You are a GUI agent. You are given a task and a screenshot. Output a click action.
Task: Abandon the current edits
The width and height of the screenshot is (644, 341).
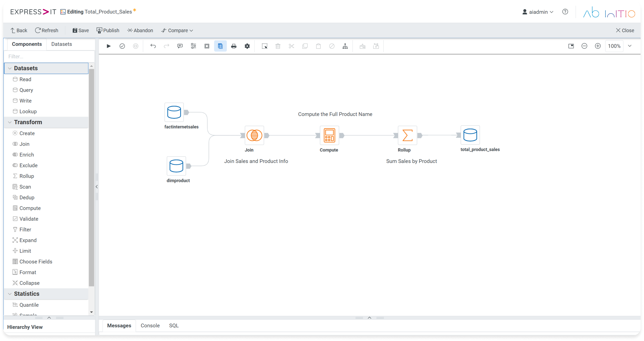(x=140, y=31)
